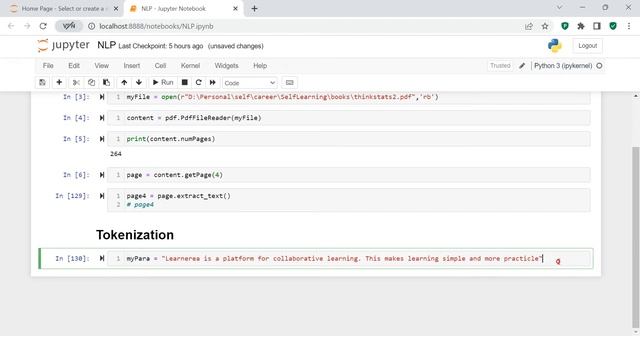
Task: Copy selected cells icon
Action: pyautogui.click(x=91, y=82)
